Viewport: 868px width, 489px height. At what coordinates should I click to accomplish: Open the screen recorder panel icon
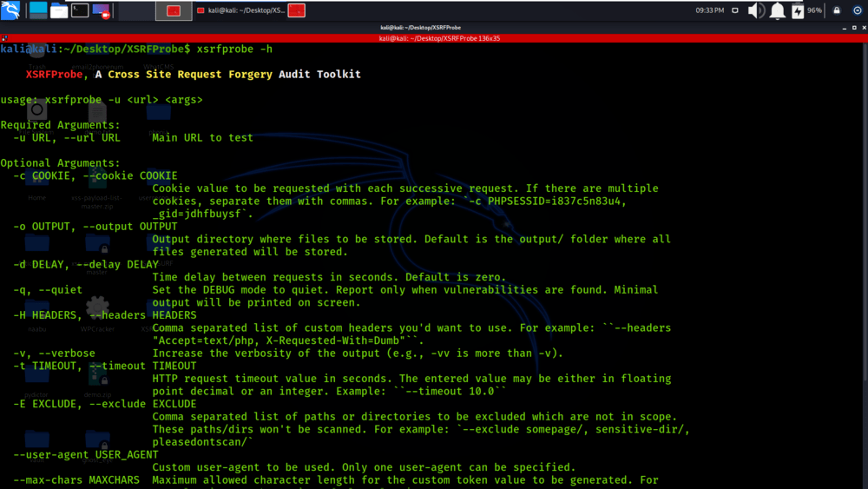click(x=101, y=10)
